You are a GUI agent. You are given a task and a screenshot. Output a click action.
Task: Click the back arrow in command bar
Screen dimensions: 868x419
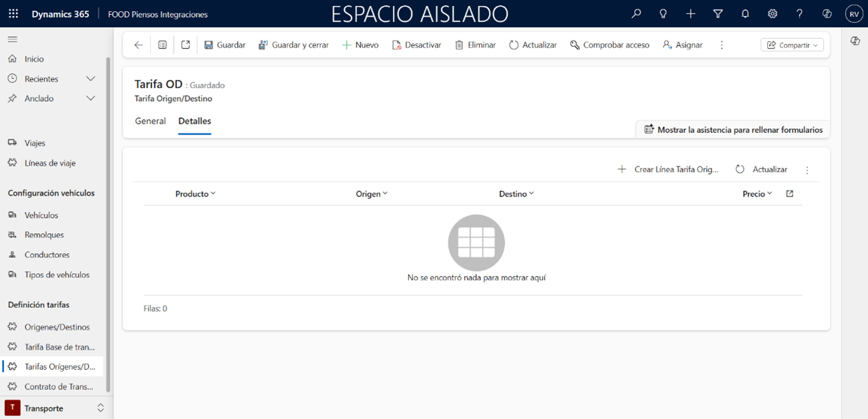pyautogui.click(x=138, y=45)
